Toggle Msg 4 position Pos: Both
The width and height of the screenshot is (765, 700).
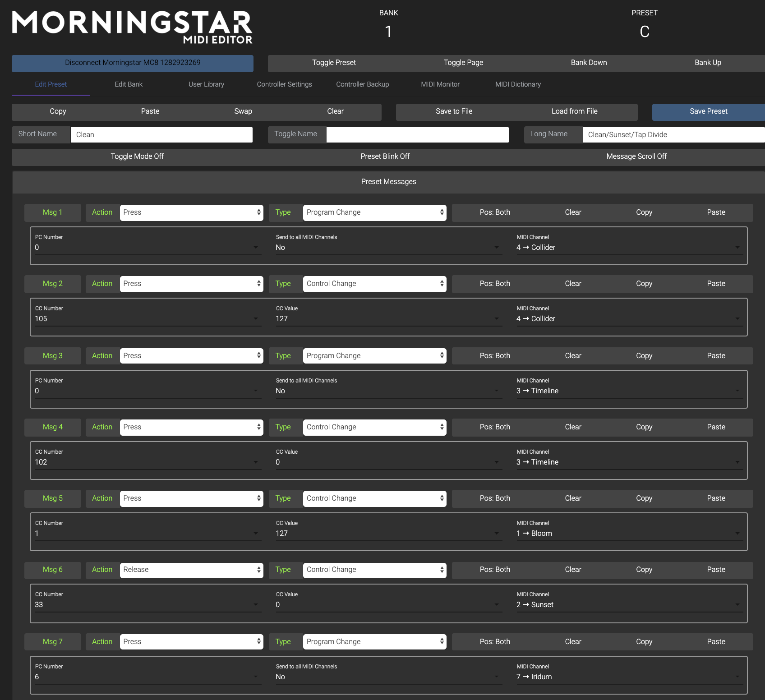pos(495,427)
